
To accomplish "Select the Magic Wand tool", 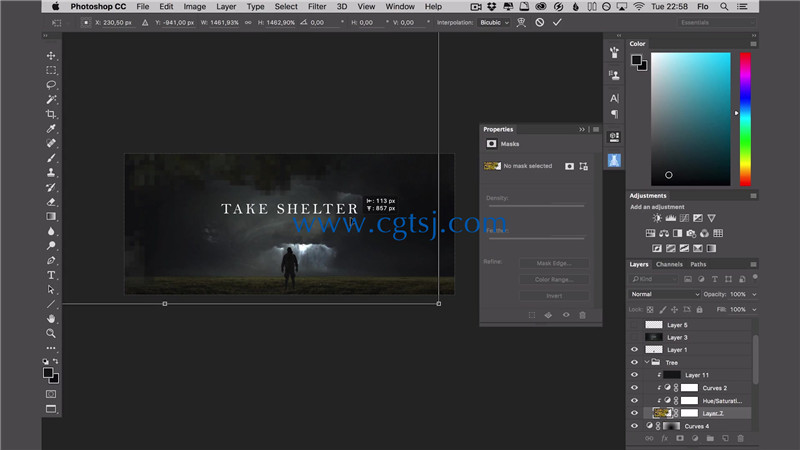I will pos(51,99).
